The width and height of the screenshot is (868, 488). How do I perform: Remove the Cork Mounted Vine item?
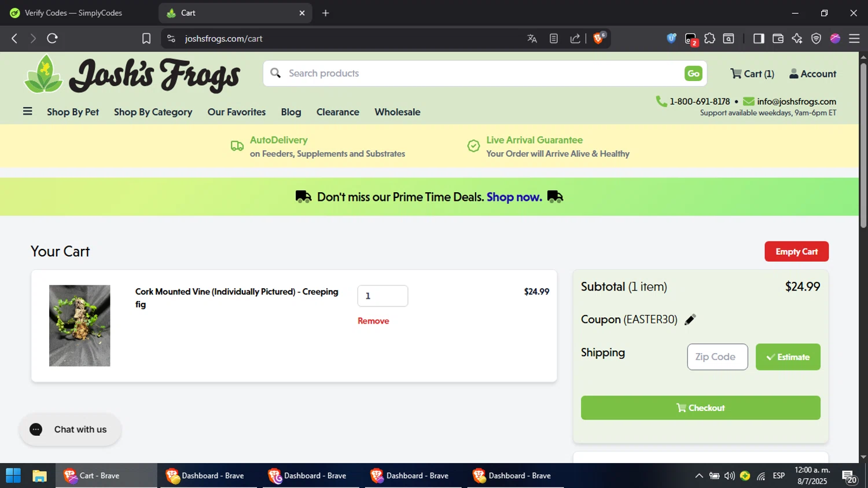[373, 321]
